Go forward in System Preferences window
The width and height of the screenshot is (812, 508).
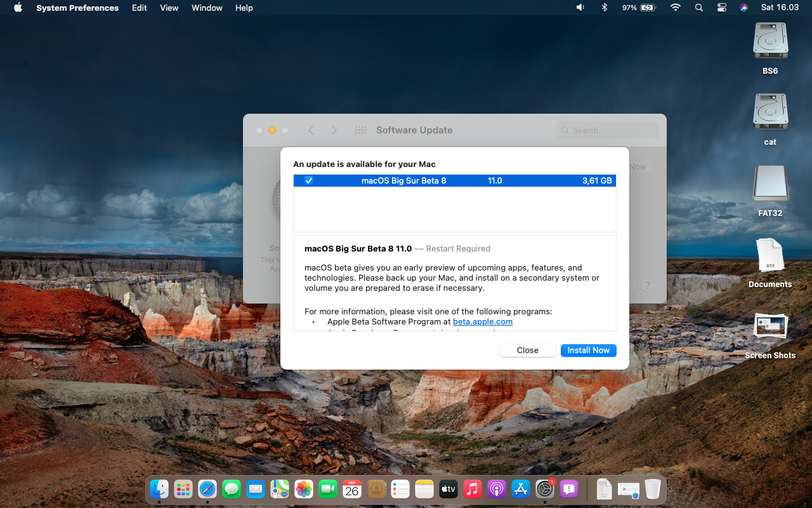click(x=334, y=130)
